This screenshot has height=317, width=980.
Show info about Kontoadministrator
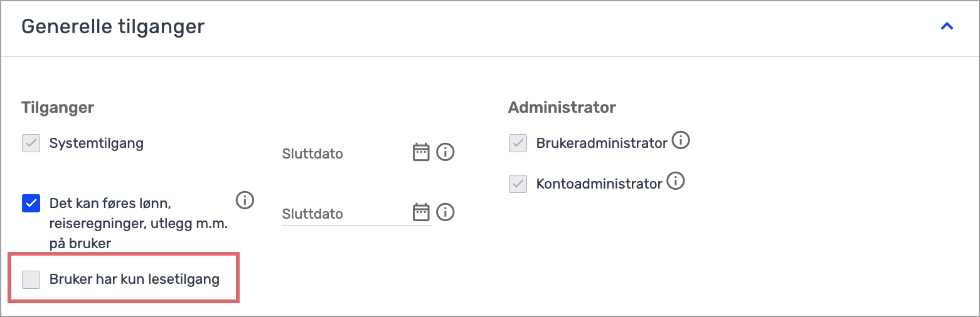point(676,182)
